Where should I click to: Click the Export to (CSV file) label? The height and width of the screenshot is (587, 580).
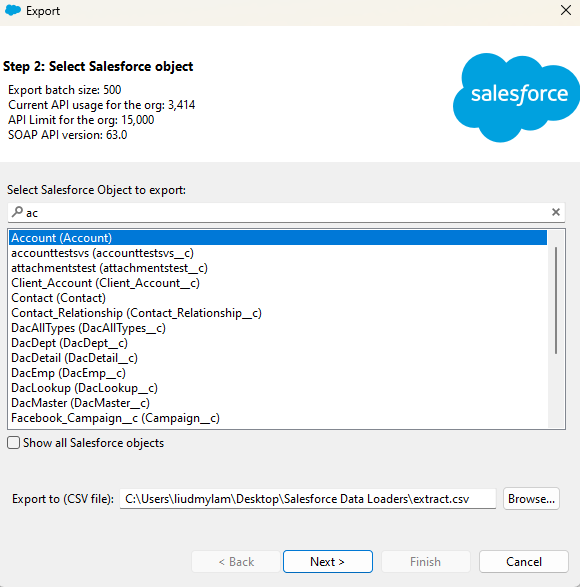(63, 499)
